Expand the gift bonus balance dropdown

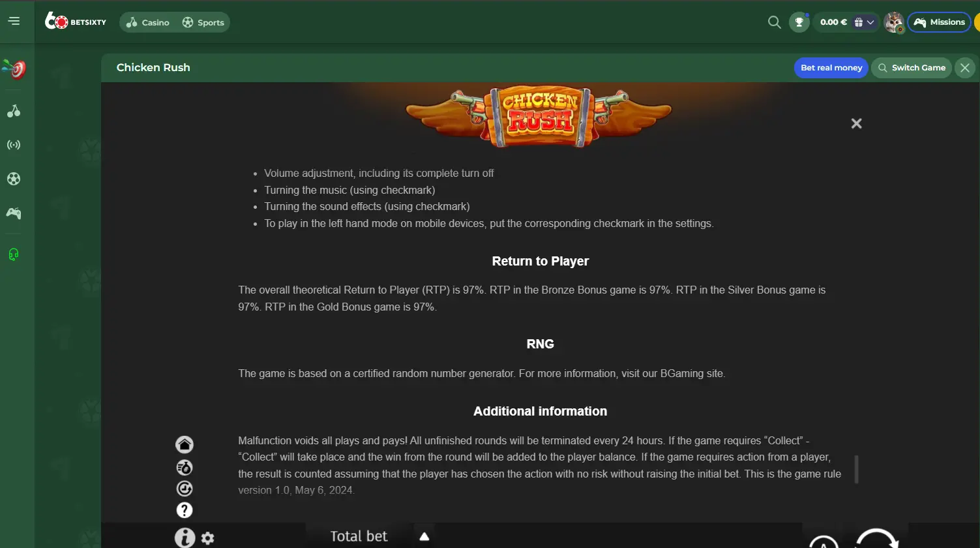pyautogui.click(x=865, y=22)
